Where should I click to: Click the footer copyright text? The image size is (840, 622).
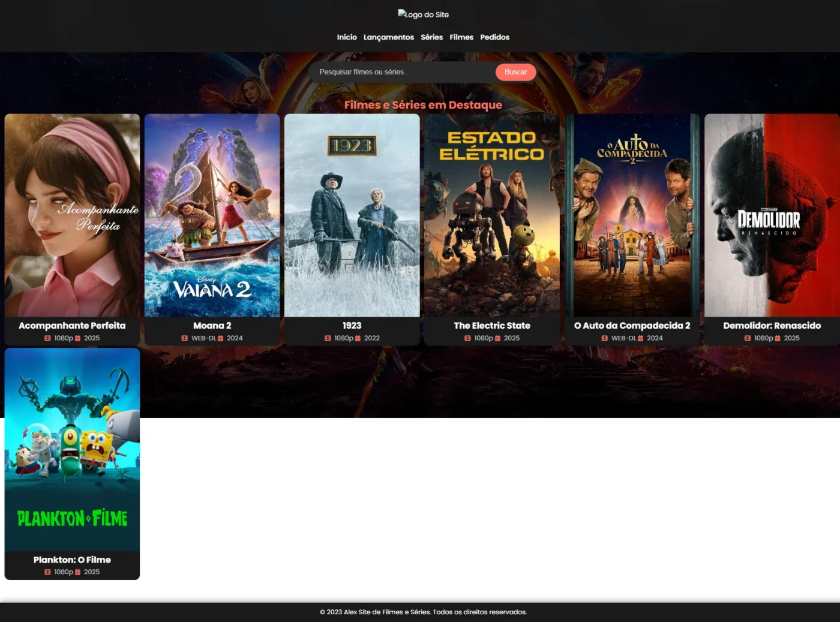pyautogui.click(x=423, y=612)
